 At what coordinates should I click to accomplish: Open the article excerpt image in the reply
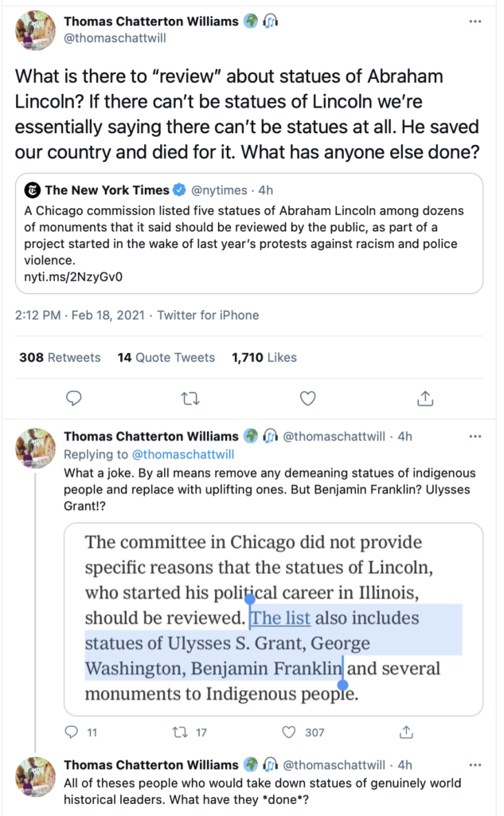coord(274,619)
